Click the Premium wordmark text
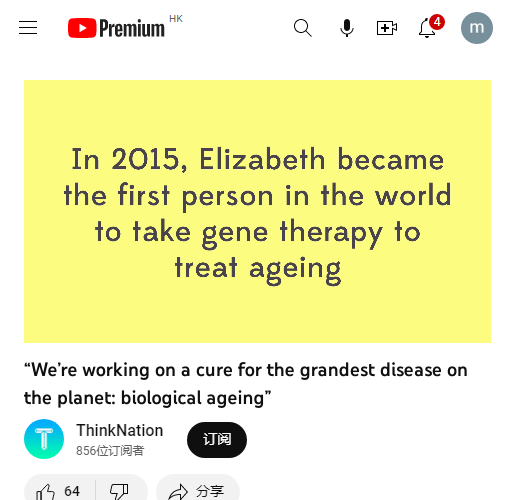The image size is (515, 500). click(132, 28)
